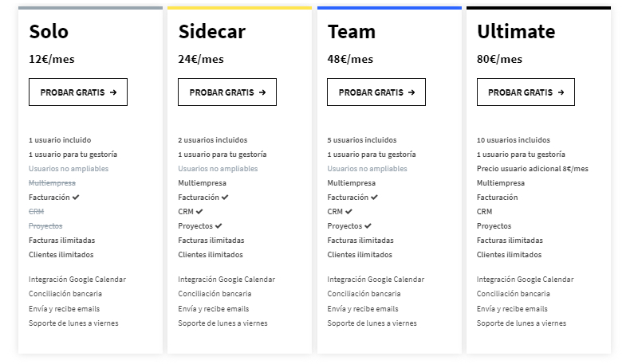Click Sidecar's Integración Google Calendar item
The height and width of the screenshot is (364, 634).
pos(226,279)
